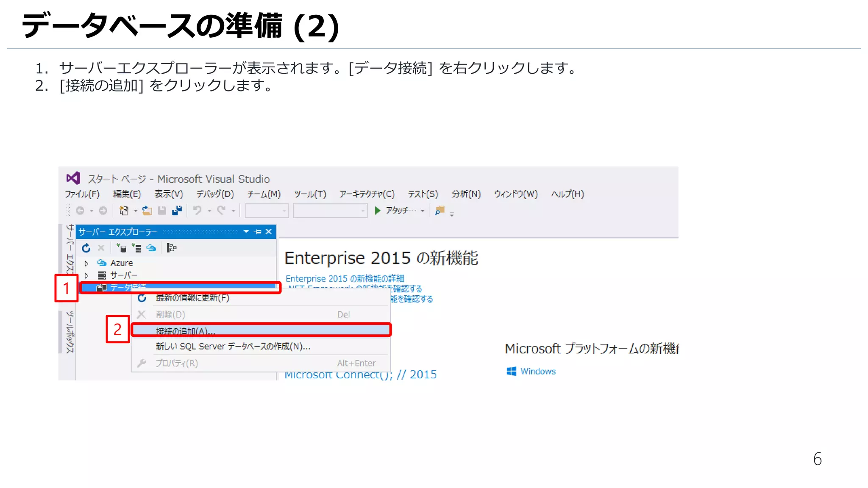Click the Find in Files toolbar icon
868x488 pixels.
(440, 211)
